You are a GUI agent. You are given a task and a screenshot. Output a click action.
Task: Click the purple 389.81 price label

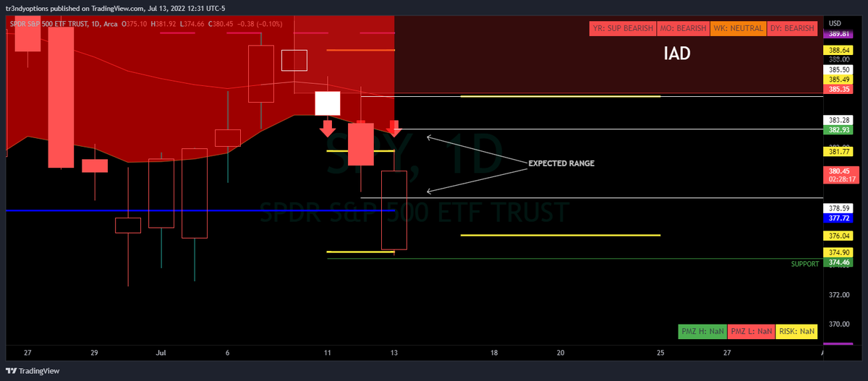click(x=839, y=34)
